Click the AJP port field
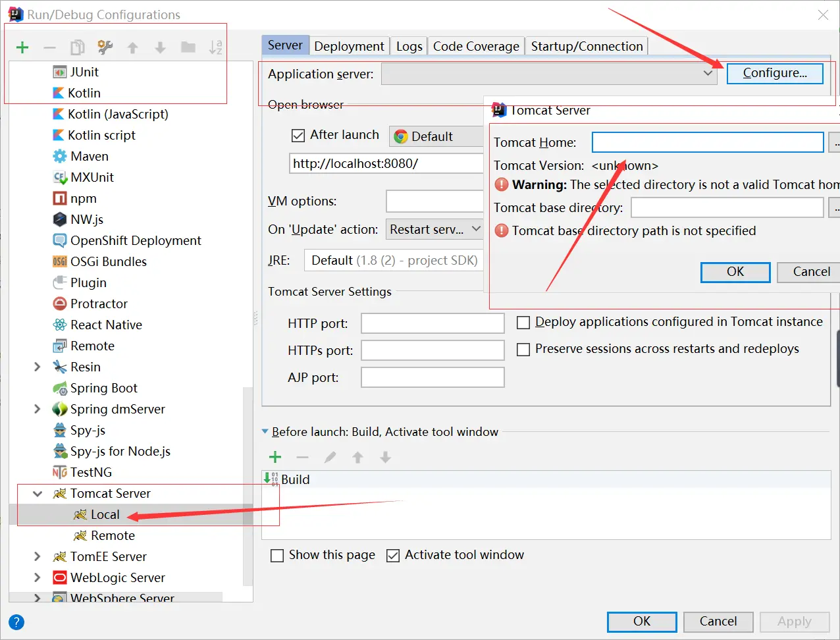Image resolution: width=840 pixels, height=640 pixels. click(433, 377)
